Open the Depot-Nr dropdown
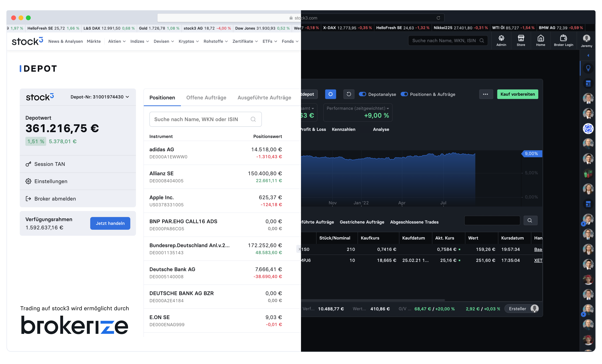Image resolution: width=602 pixels, height=364 pixels. [x=100, y=97]
